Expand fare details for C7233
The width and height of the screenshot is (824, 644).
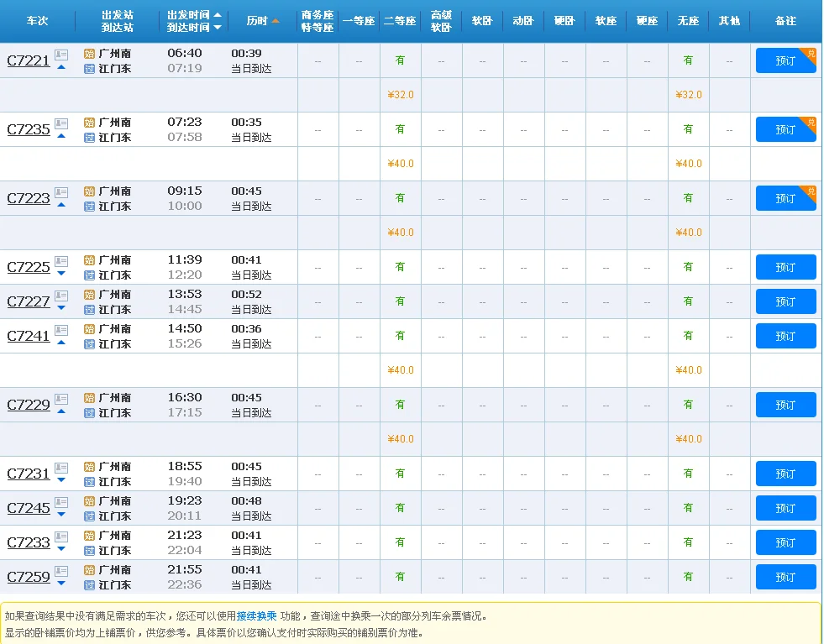[x=60, y=547]
